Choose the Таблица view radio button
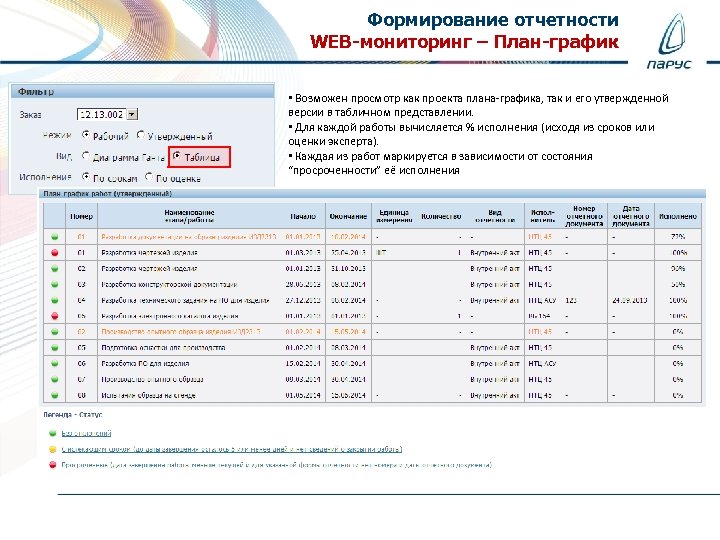Screen dimensions: 720x540 [177, 156]
